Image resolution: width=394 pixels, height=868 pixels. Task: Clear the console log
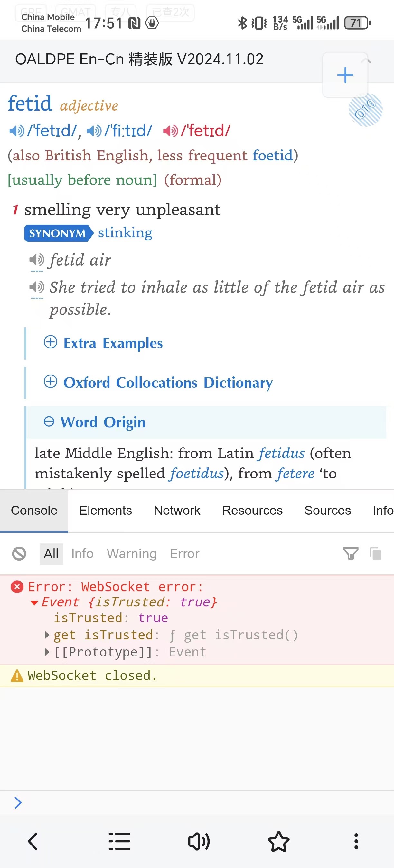[19, 554]
